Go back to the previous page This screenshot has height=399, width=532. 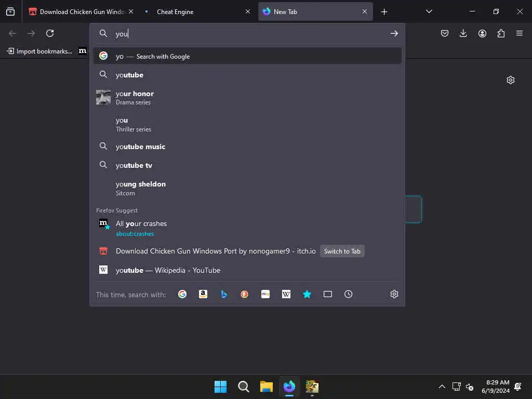[12, 33]
